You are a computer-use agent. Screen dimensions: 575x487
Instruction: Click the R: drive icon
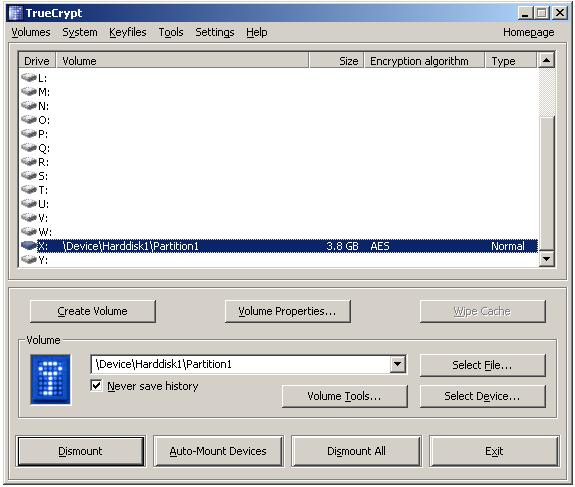[x=29, y=161]
